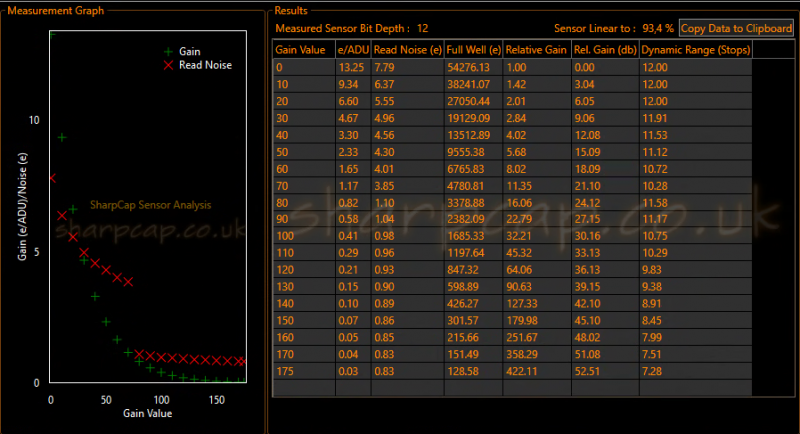Screen dimensions: 800x434
Task: Click the Relative Gain column header
Action: click(x=537, y=50)
